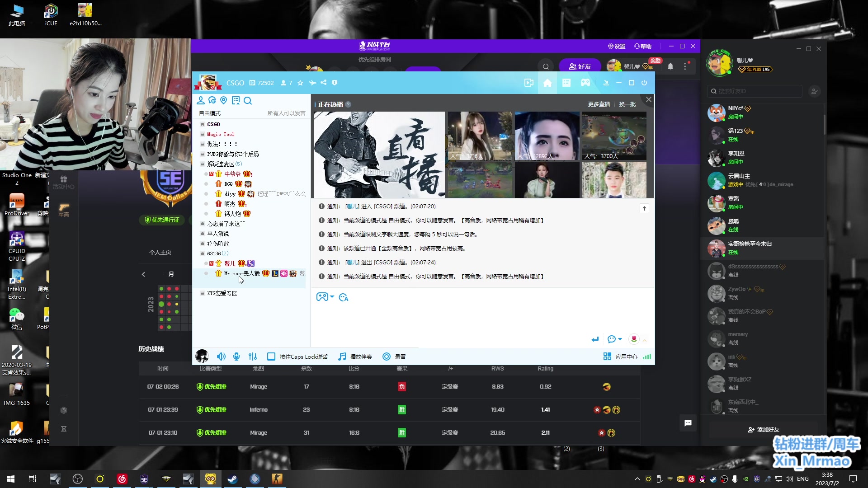The image size is (868, 488).
Task: Open the stream thumbnail with 3700人
Action: pyautogui.click(x=614, y=136)
